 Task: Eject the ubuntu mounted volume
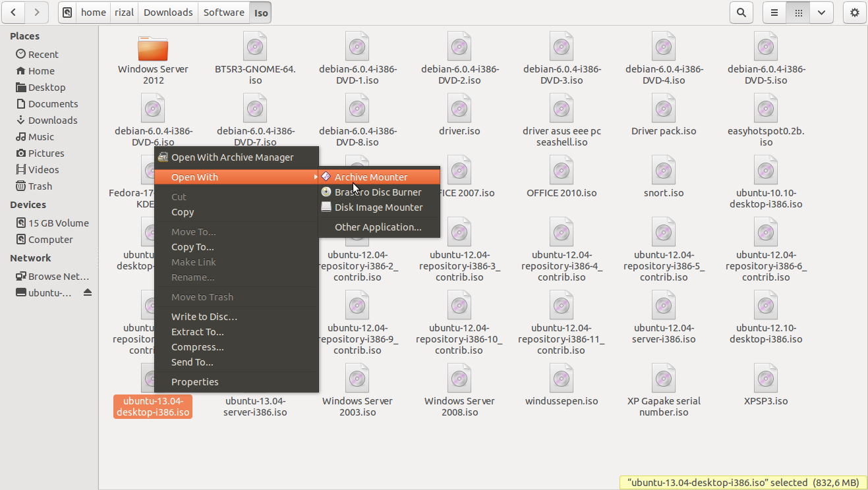[x=88, y=292]
